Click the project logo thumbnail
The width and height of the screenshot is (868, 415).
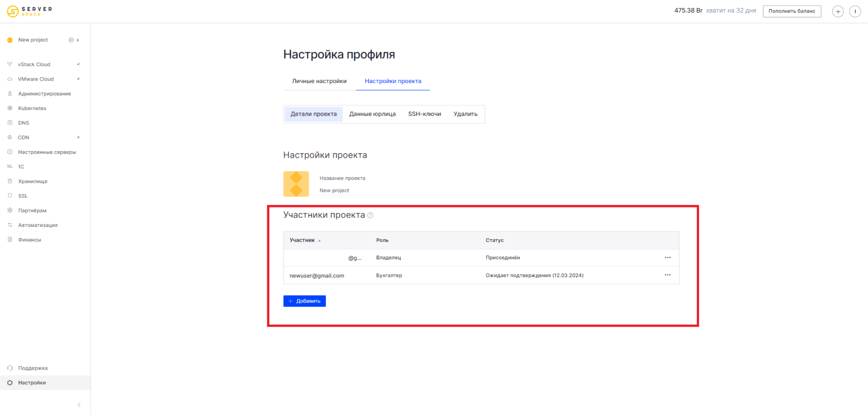pyautogui.click(x=296, y=184)
